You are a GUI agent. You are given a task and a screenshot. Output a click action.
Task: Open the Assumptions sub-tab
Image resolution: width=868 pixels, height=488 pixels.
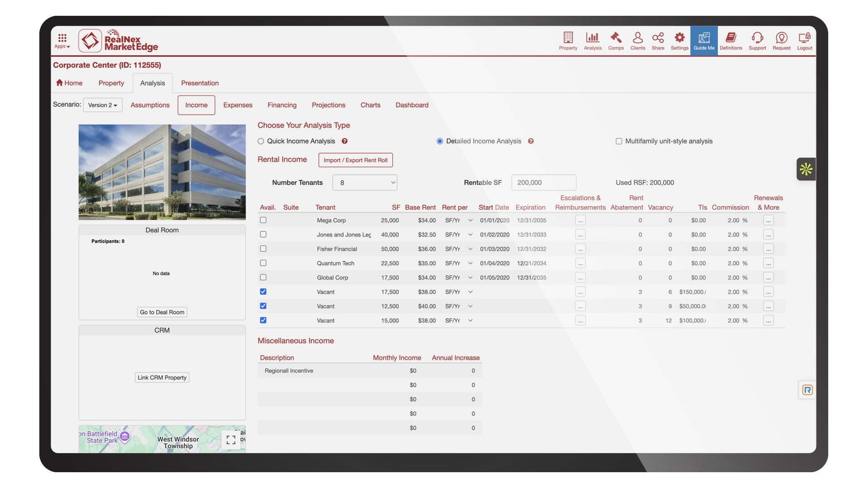click(150, 105)
